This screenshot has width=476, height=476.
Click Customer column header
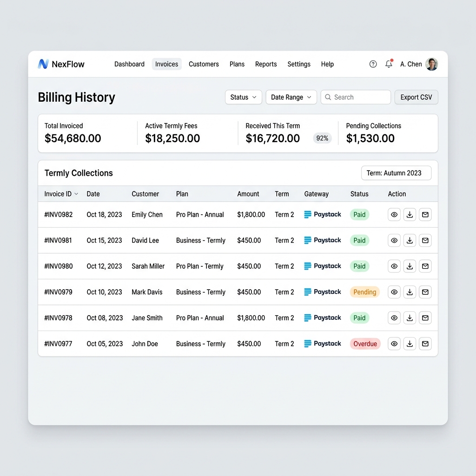coord(145,194)
